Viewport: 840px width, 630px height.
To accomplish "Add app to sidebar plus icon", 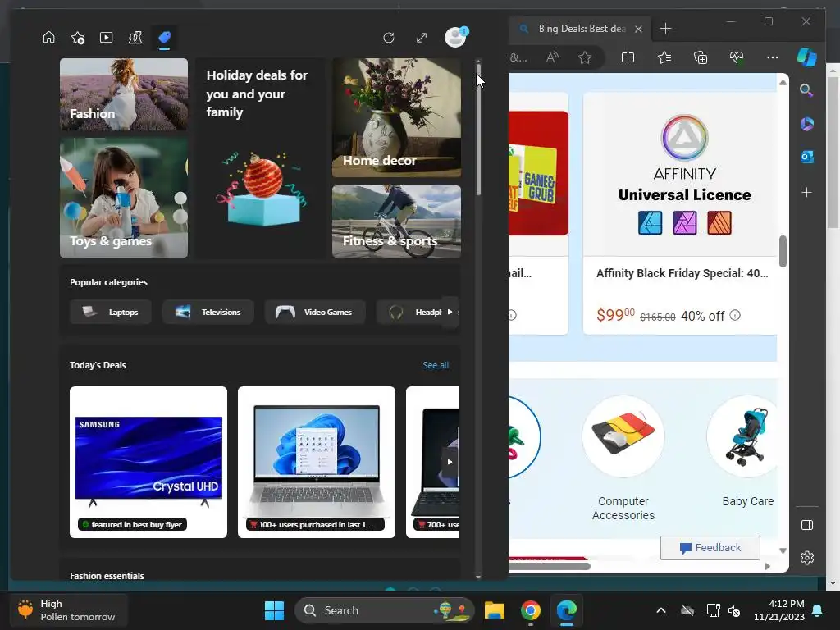I will 807,192.
